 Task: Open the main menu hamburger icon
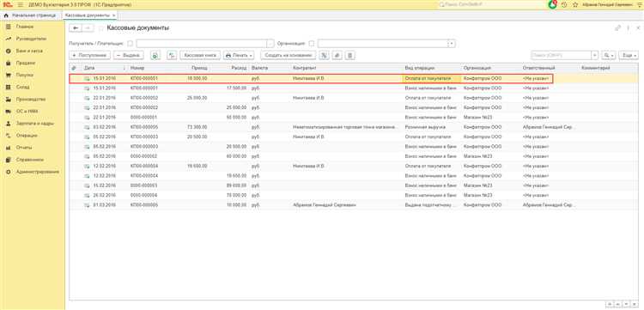click(21, 4)
